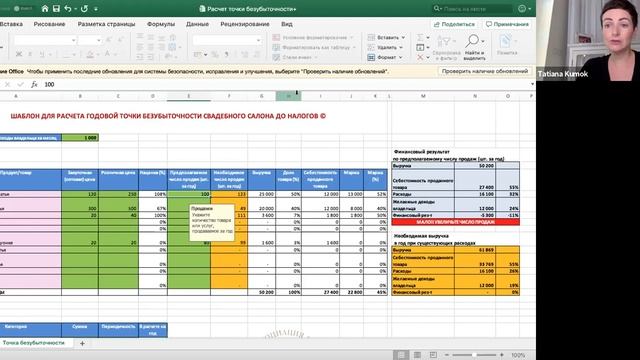Add a new sheet with the plus button
The height and width of the screenshot is (360, 640).
82,343
